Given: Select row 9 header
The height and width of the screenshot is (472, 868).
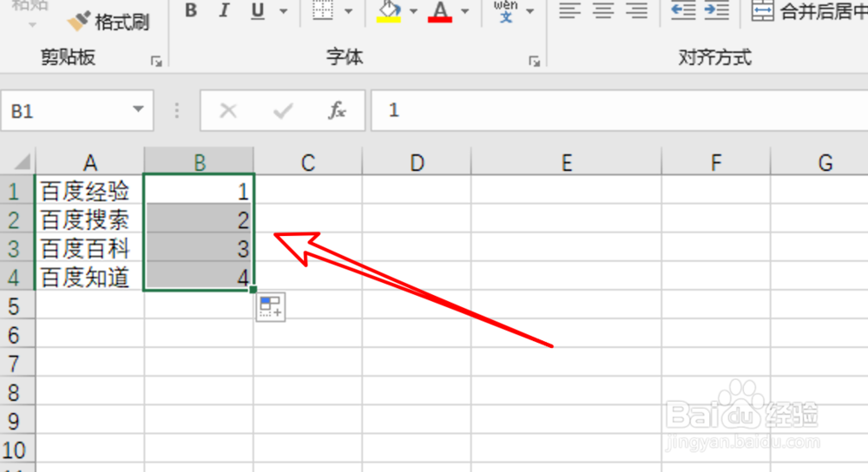Looking at the screenshot, I should [x=16, y=421].
